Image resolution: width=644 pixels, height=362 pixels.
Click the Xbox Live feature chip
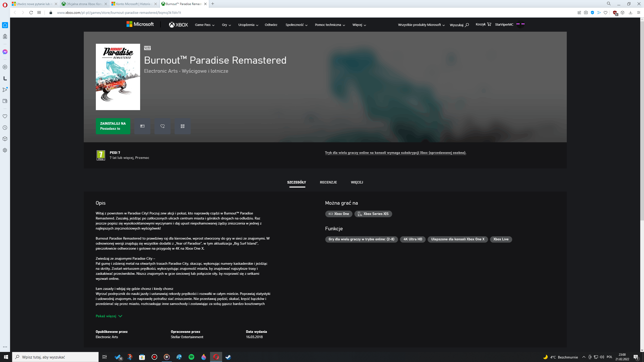pyautogui.click(x=501, y=239)
